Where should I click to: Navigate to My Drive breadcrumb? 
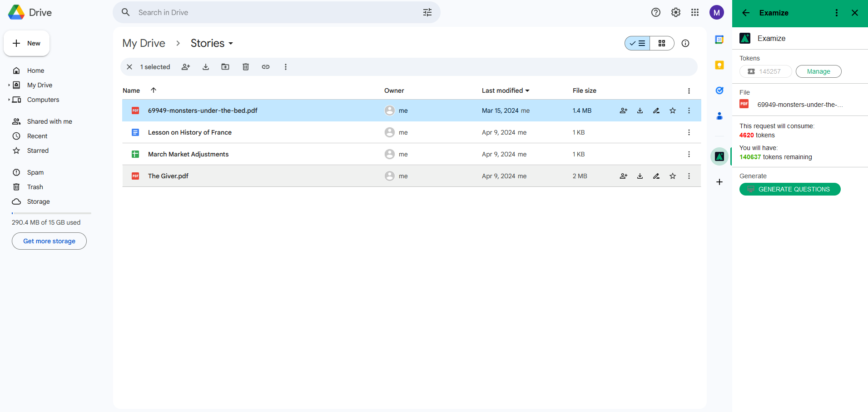coord(144,43)
